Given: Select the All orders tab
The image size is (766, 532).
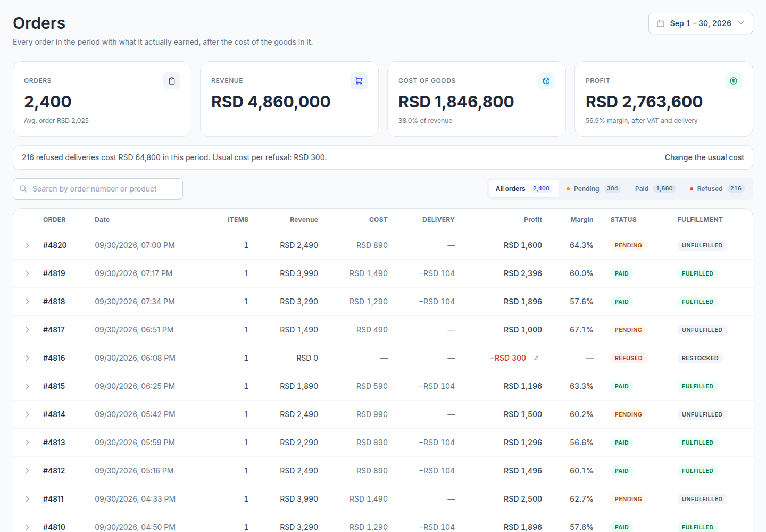Looking at the screenshot, I should (x=524, y=189).
